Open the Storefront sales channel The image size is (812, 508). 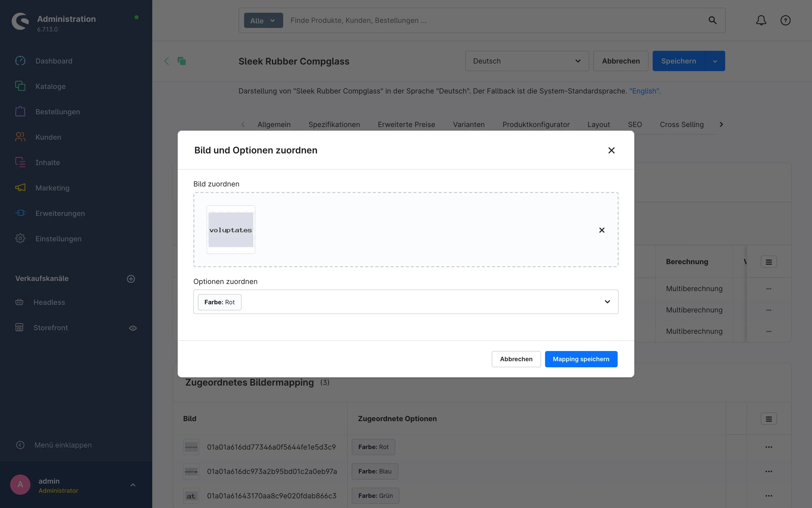(x=50, y=328)
